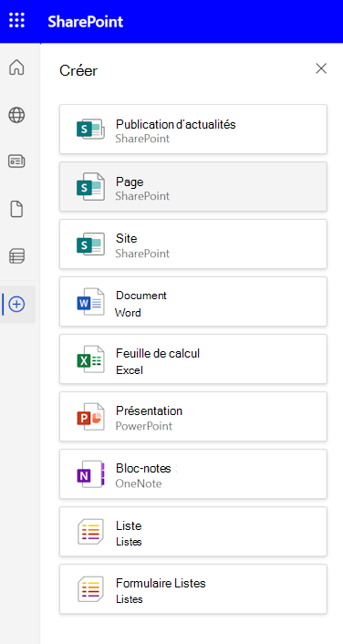343x644 pixels.
Task: Create a Publication d'actualités
Action: [193, 129]
